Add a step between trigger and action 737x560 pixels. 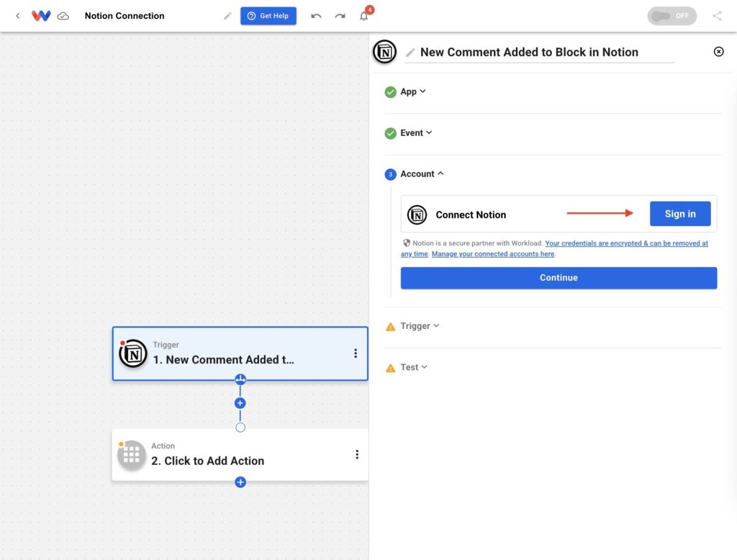(240, 403)
